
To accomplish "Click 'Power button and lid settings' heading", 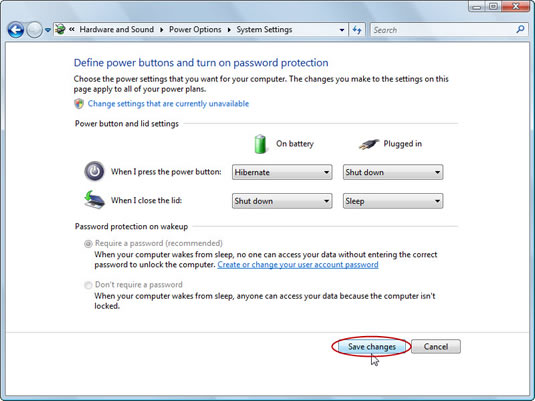I will 127,124.
